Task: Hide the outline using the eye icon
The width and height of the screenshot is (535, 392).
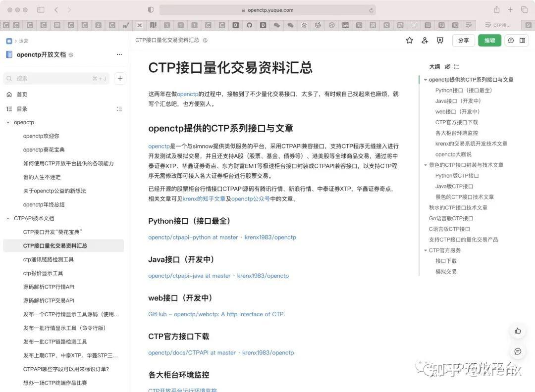Action: [447, 67]
